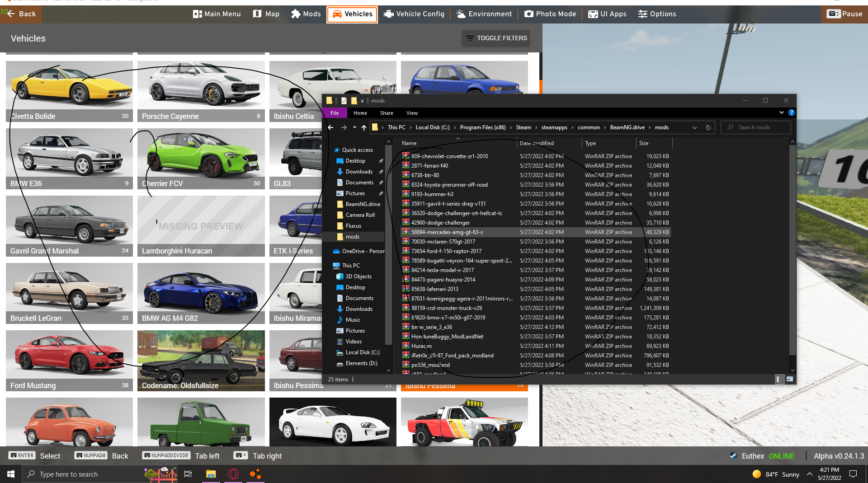Open the Options tab
The image size is (868, 483).
tap(657, 14)
